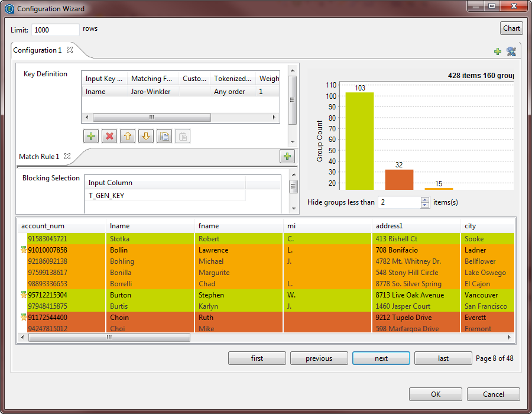Image resolution: width=532 pixels, height=414 pixels.
Task: Edit the Limit rows input field
Action: point(56,29)
